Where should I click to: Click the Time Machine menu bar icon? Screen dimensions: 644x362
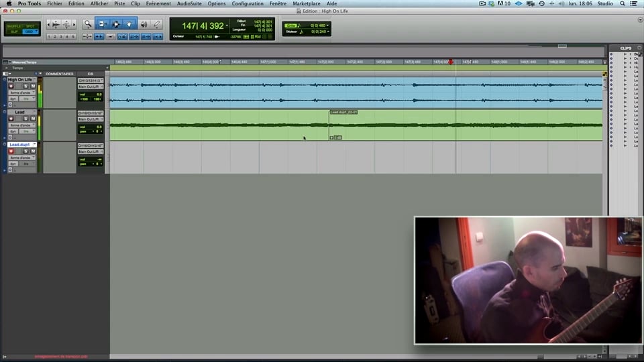click(x=542, y=3)
